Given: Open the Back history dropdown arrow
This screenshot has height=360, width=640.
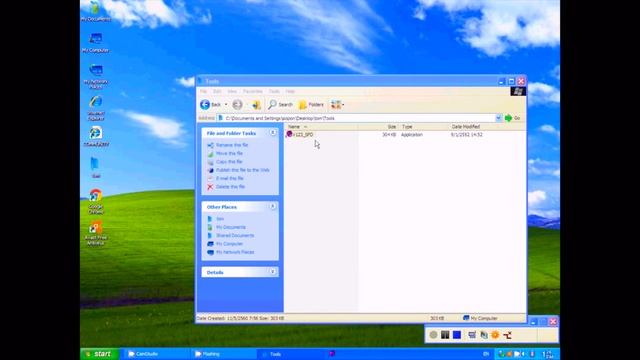Looking at the screenshot, I should click(226, 104).
